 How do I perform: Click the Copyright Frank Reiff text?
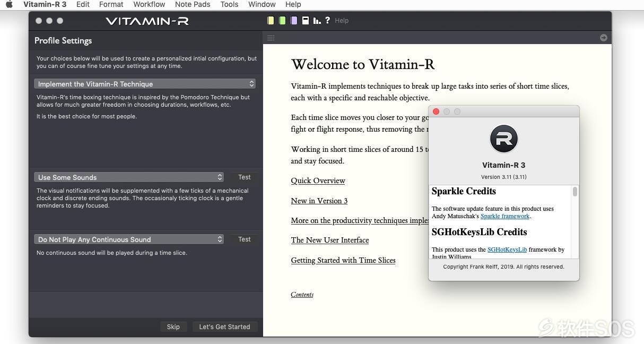click(504, 266)
